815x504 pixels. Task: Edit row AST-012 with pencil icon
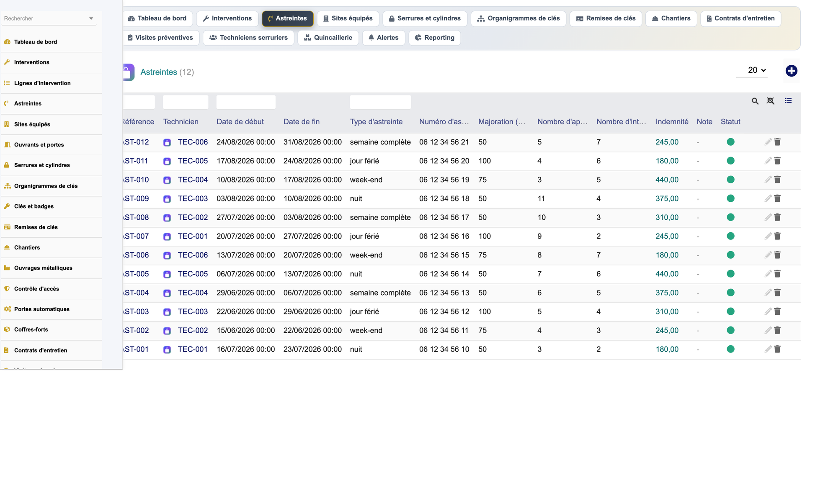tap(768, 142)
